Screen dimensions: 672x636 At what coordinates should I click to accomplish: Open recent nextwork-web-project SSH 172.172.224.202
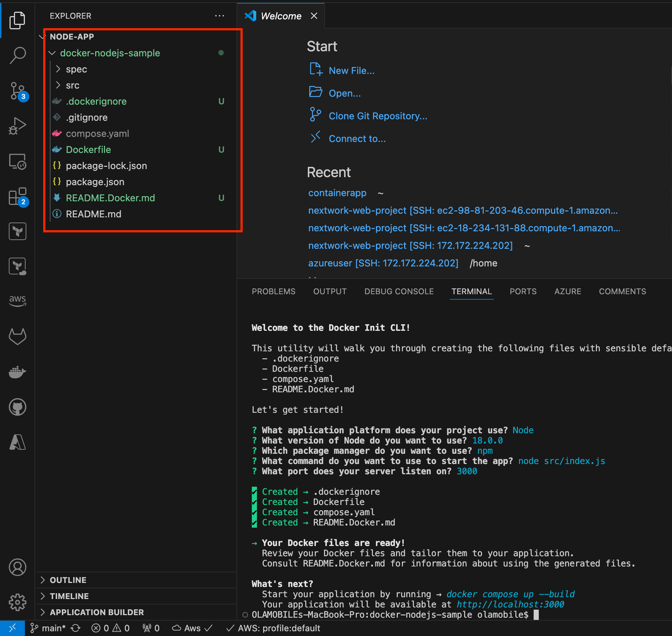click(x=410, y=246)
